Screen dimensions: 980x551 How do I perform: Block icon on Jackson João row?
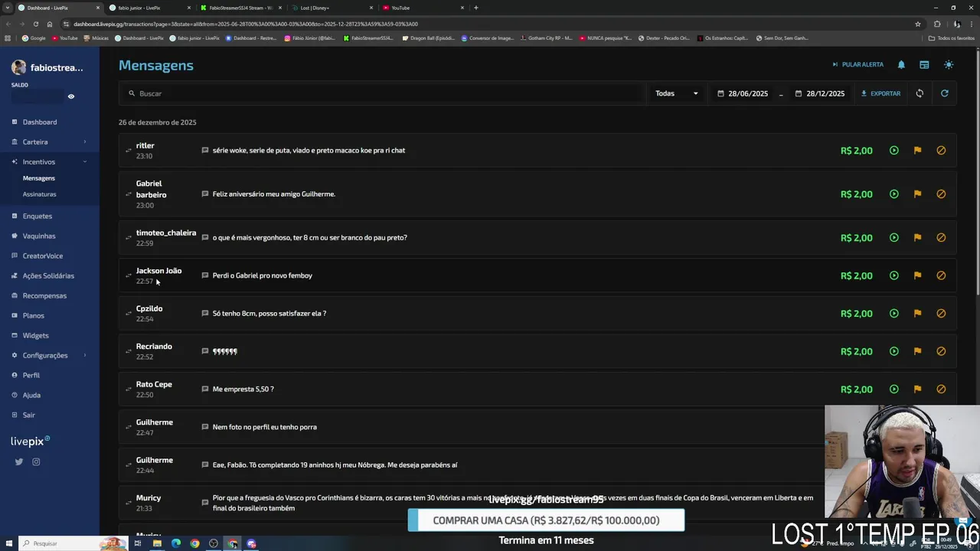click(941, 275)
